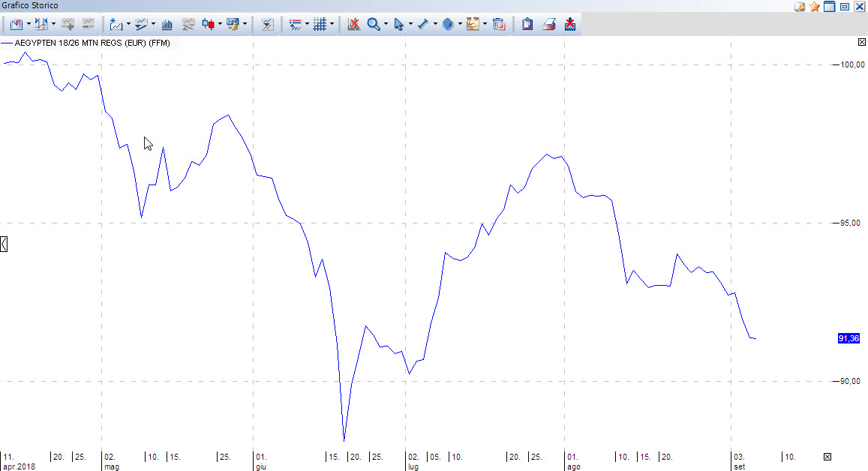Expand dropdown beside the pointer cursor tool
868x471 pixels.
pos(410,24)
